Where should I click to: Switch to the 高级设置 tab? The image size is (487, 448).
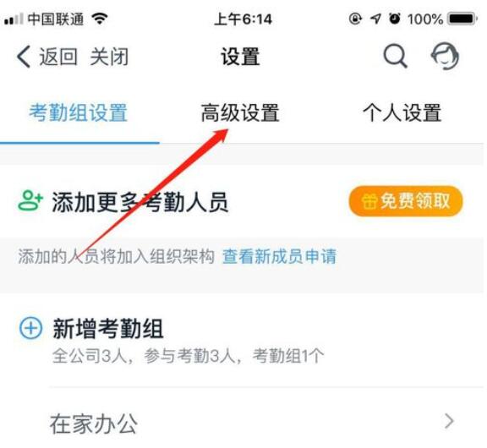[240, 112]
